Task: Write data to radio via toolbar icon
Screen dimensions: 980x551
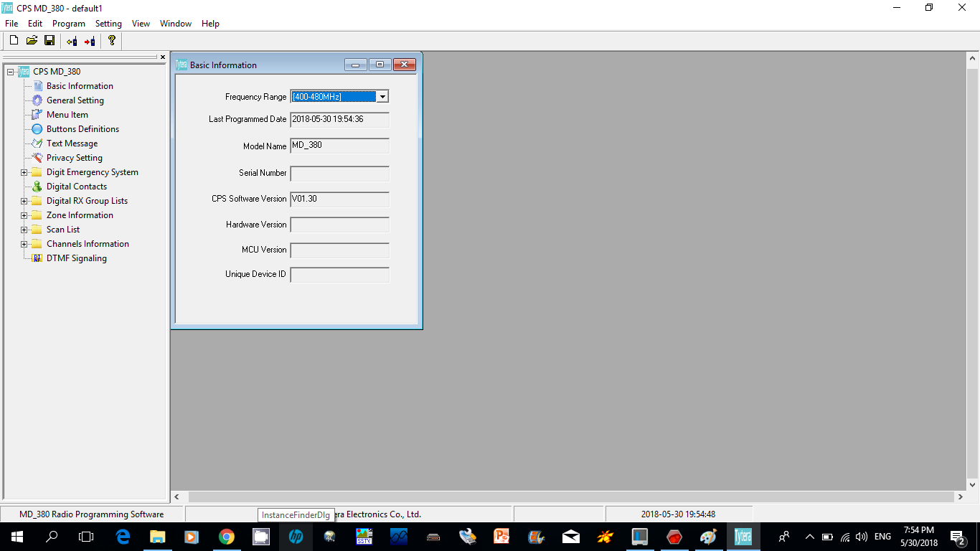Action: click(x=90, y=41)
